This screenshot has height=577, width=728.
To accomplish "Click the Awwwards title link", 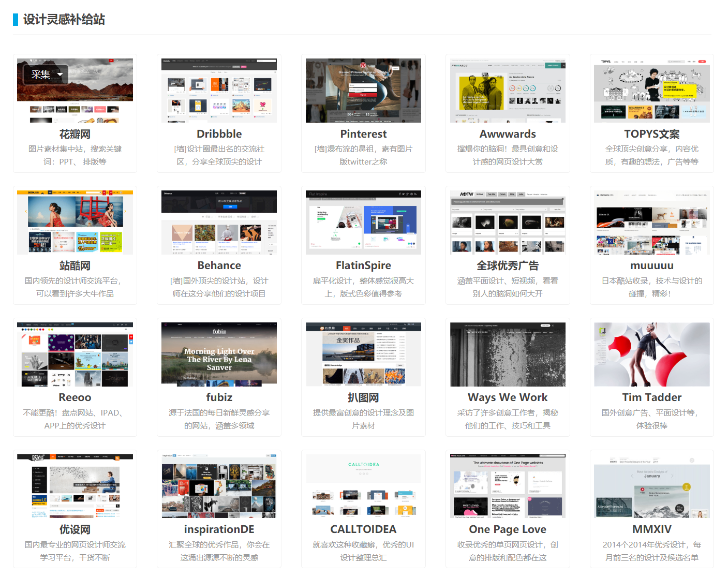I will 508,134.
